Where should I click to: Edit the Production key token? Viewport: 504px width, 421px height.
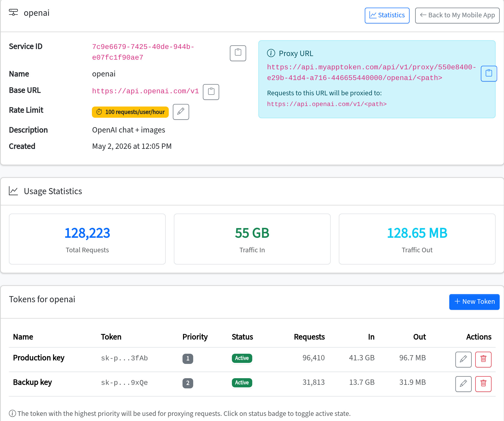coord(463,359)
